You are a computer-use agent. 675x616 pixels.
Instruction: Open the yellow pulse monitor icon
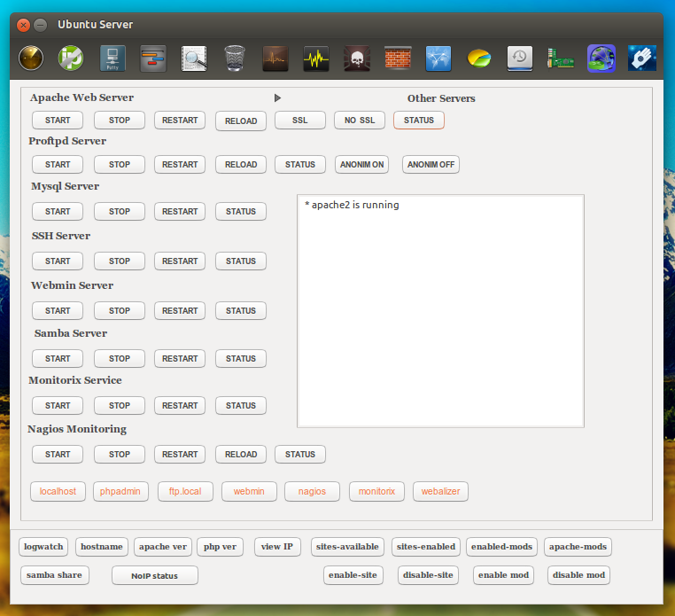click(x=316, y=58)
